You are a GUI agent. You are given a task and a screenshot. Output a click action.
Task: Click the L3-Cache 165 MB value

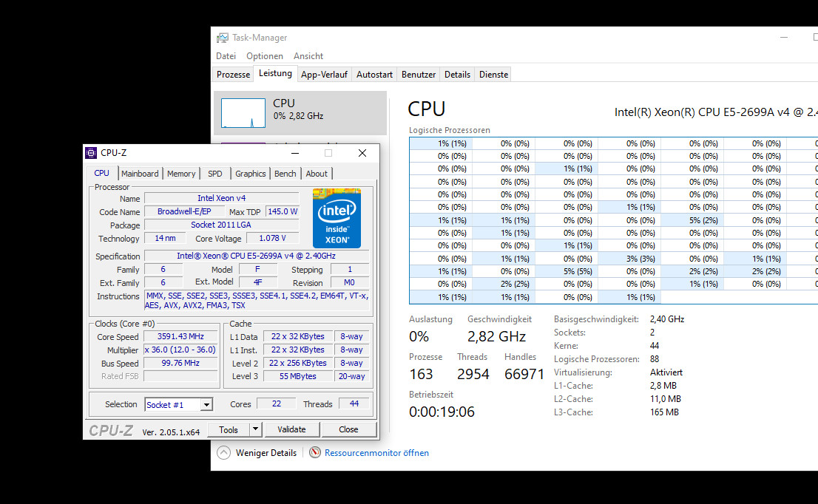664,412
